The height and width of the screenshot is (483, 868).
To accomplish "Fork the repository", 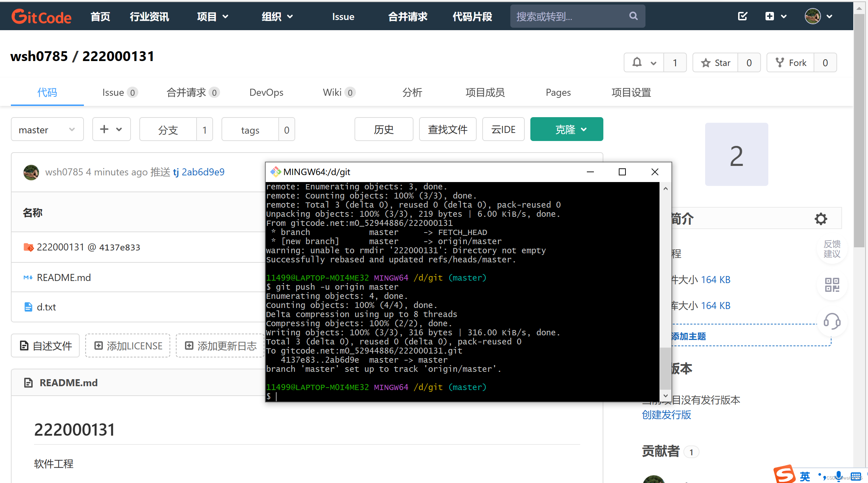I will pyautogui.click(x=791, y=63).
